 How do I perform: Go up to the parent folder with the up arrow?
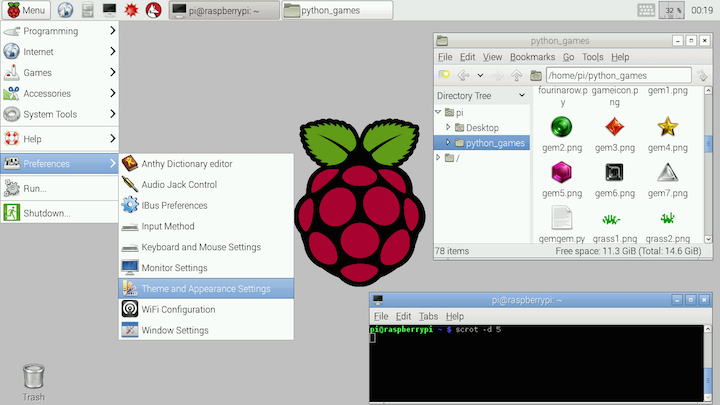pyautogui.click(x=517, y=75)
